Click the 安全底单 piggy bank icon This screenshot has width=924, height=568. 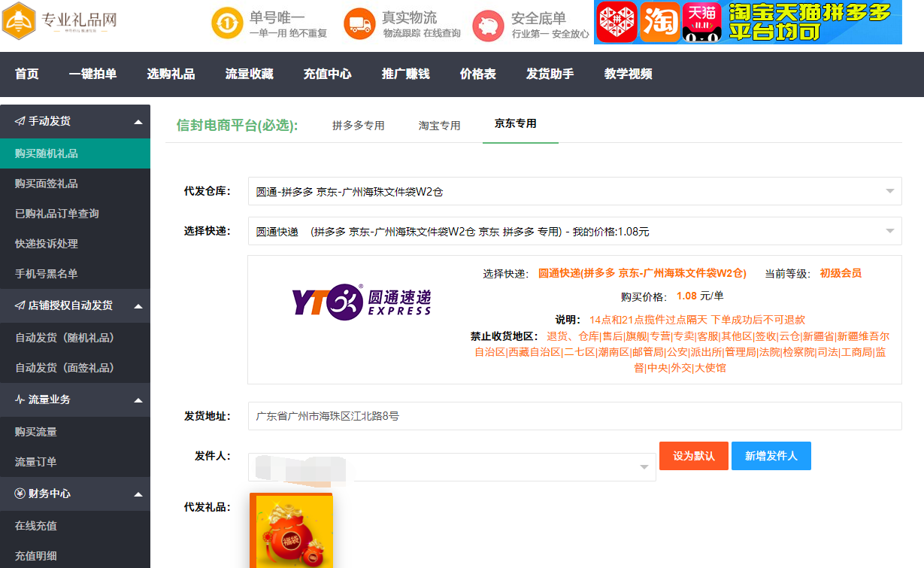click(488, 25)
